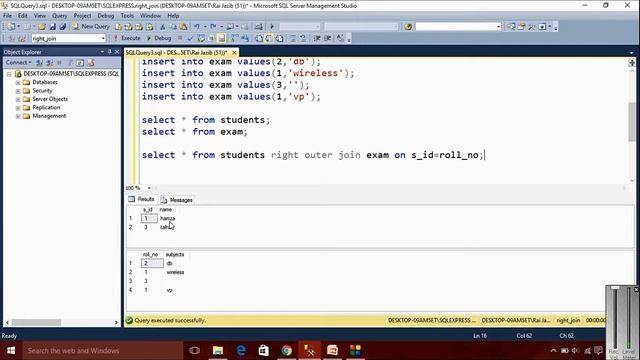The image size is (640, 360).
Task: Open the Edit menu
Action: pyautogui.click(x=22, y=16)
